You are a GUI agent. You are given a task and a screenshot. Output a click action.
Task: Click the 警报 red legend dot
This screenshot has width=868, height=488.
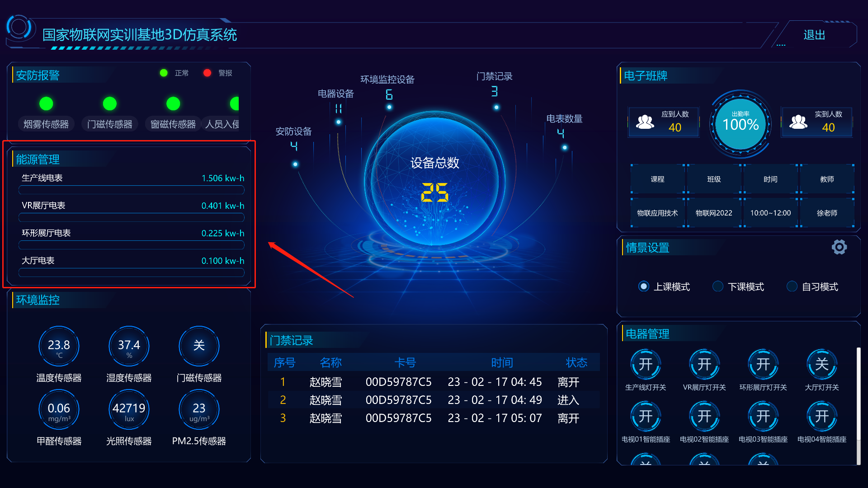(x=207, y=73)
